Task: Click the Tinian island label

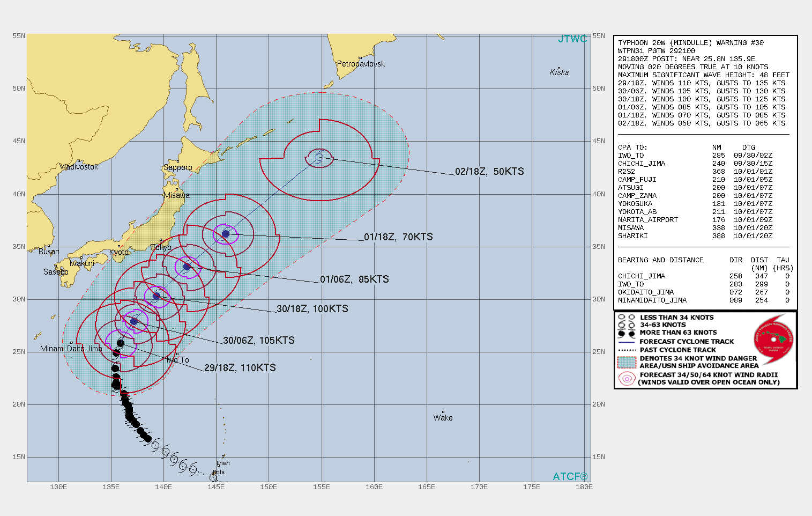Action: tap(223, 463)
